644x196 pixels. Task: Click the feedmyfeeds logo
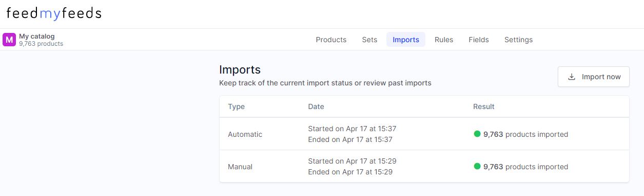[54, 14]
